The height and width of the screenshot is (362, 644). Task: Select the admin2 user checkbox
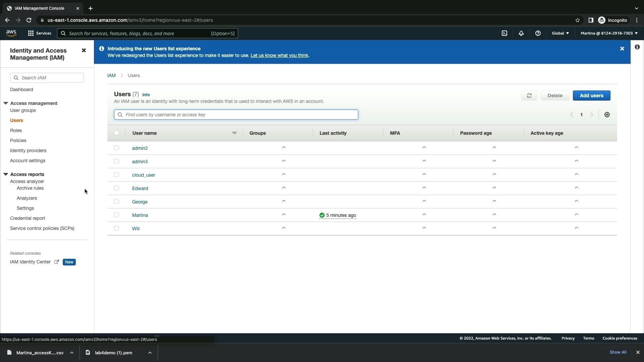coord(116,148)
